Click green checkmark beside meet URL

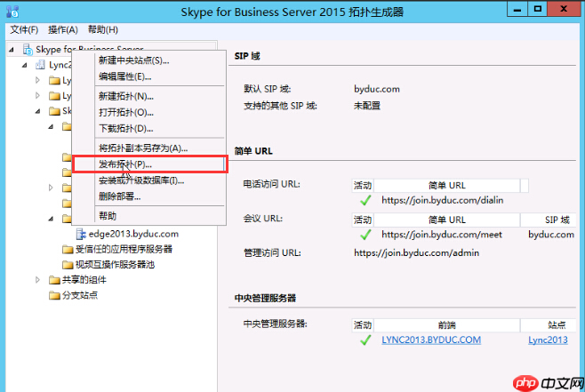(x=365, y=235)
